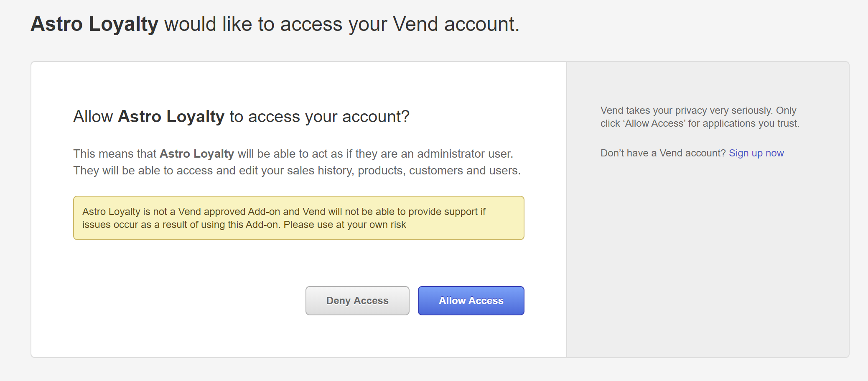This screenshot has height=381, width=868.
Task: Click the "applications you trust" sidebar line
Action: point(700,123)
